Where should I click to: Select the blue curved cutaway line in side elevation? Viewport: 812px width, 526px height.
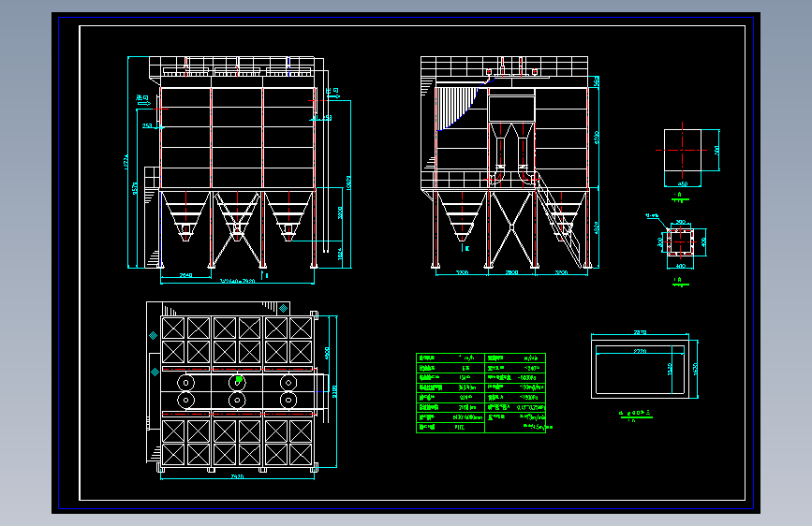point(466,104)
